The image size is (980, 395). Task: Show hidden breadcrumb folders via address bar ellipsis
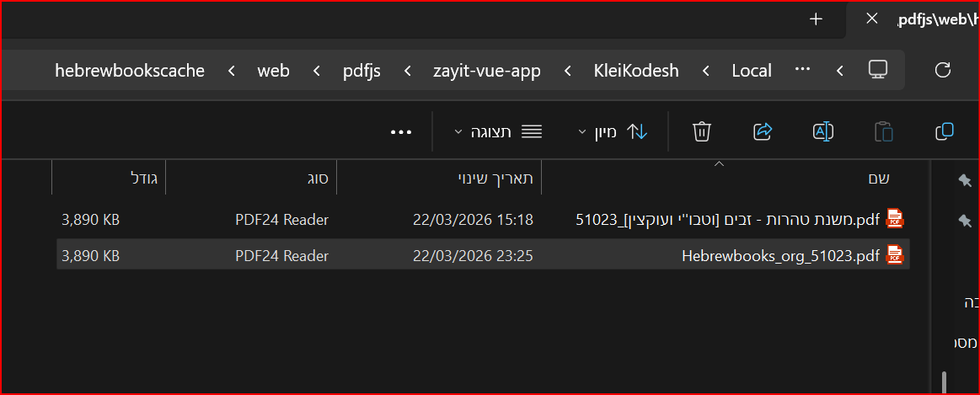point(802,70)
